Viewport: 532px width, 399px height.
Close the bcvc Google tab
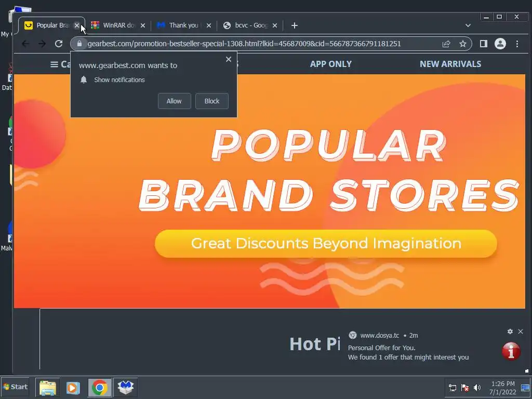(x=275, y=25)
